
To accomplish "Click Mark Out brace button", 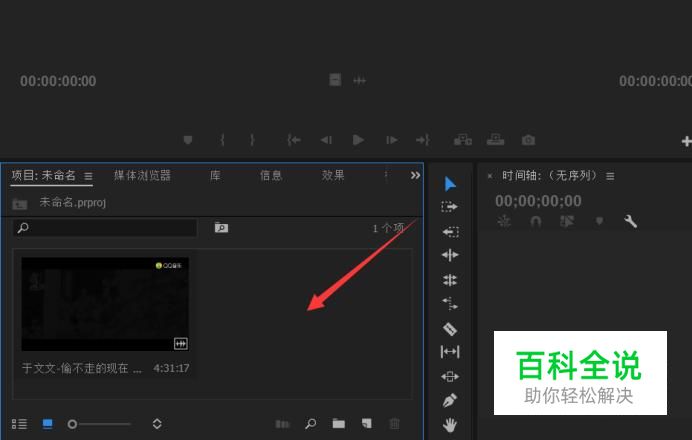I will [252, 140].
